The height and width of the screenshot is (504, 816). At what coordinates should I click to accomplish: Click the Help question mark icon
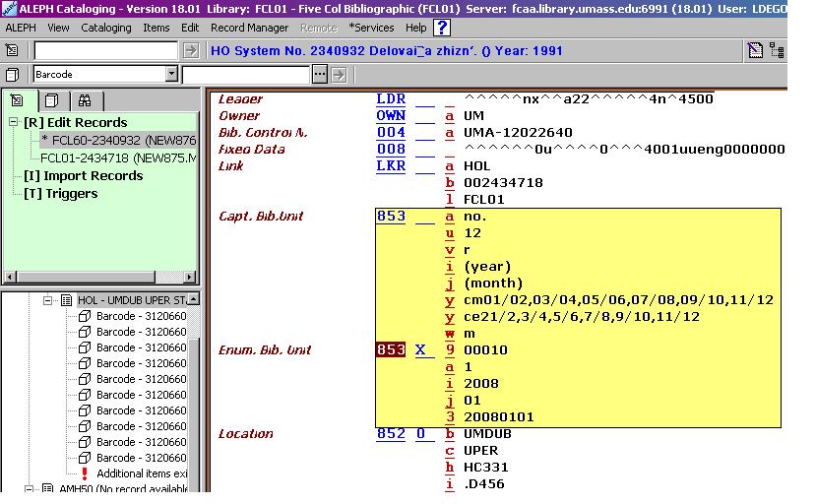click(x=442, y=28)
